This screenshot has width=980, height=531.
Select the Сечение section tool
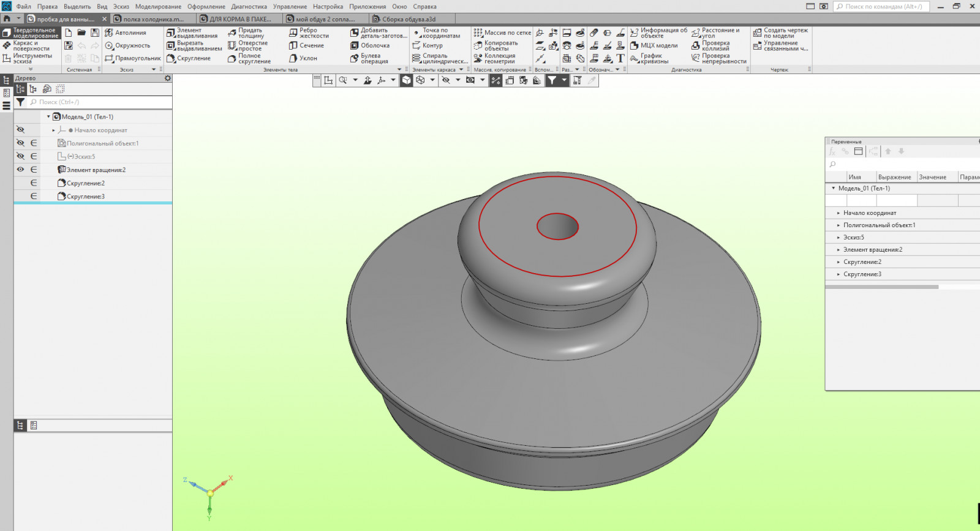tap(306, 45)
